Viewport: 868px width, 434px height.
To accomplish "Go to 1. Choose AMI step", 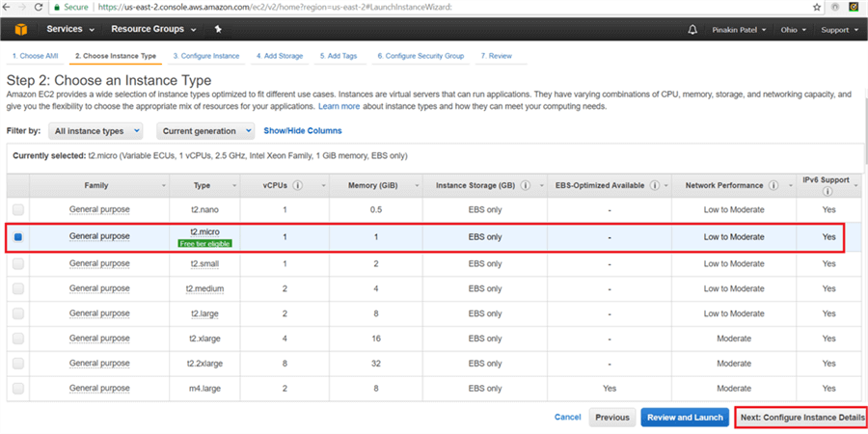I will [x=35, y=56].
